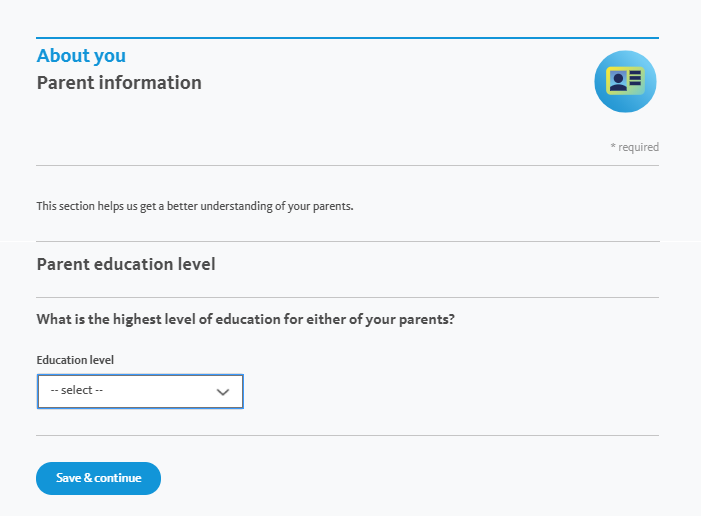Image resolution: width=701 pixels, height=516 pixels.
Task: Click the 'Education level' field label
Action: 75,360
